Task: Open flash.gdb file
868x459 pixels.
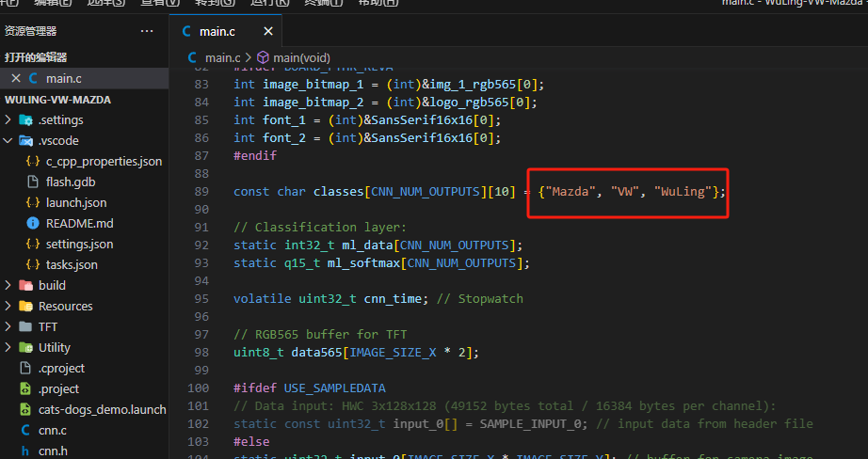Action: pyautogui.click(x=71, y=182)
